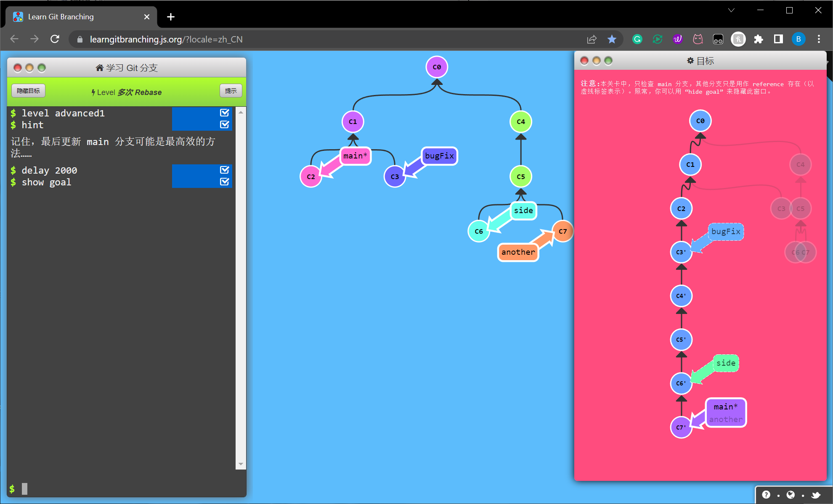Toggle the checkbox beside 'level advanced1'
Image resolution: width=833 pixels, height=504 pixels.
point(224,113)
